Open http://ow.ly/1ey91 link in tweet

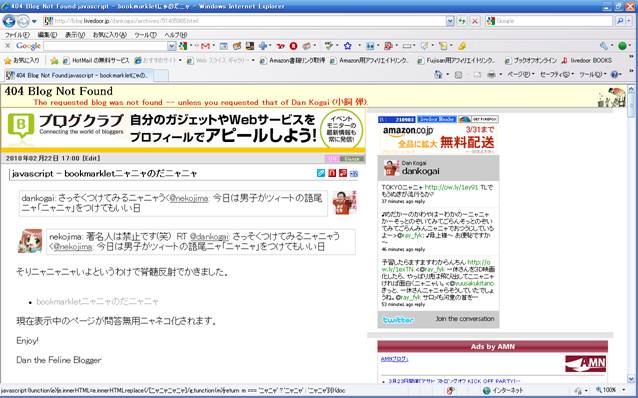pyautogui.click(x=452, y=188)
